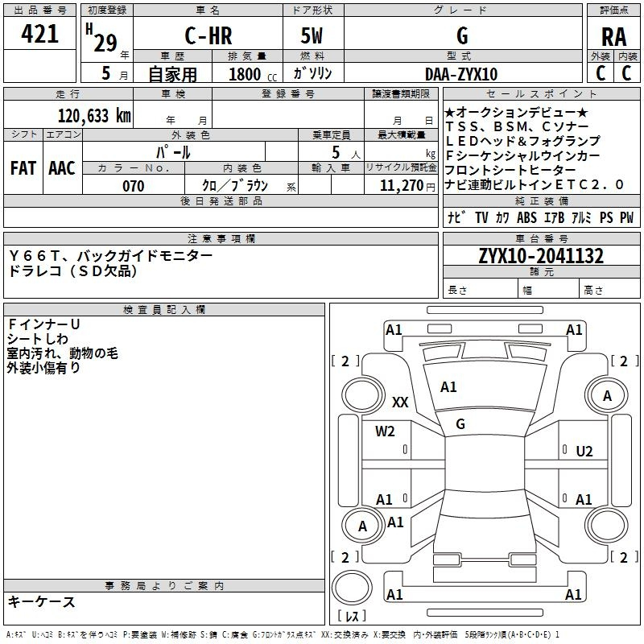644x644 pixels.
Task: Select the model code DAA-ZYX10
Action: [x=461, y=74]
